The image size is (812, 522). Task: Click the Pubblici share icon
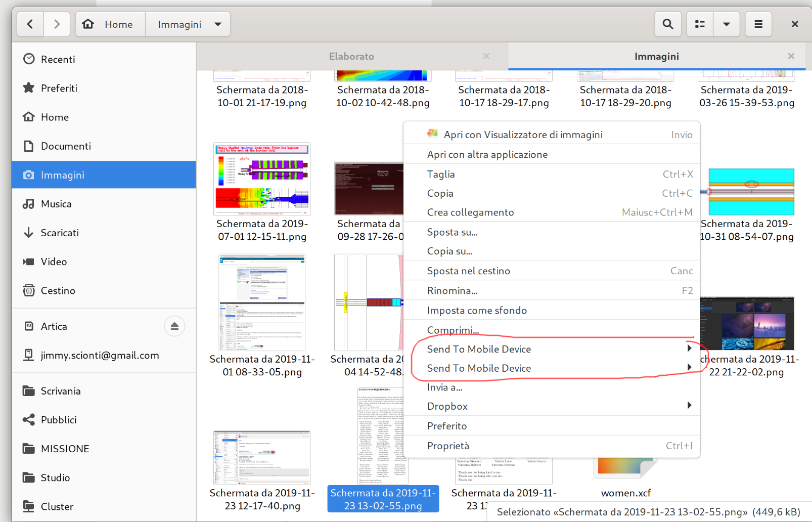pos(29,420)
